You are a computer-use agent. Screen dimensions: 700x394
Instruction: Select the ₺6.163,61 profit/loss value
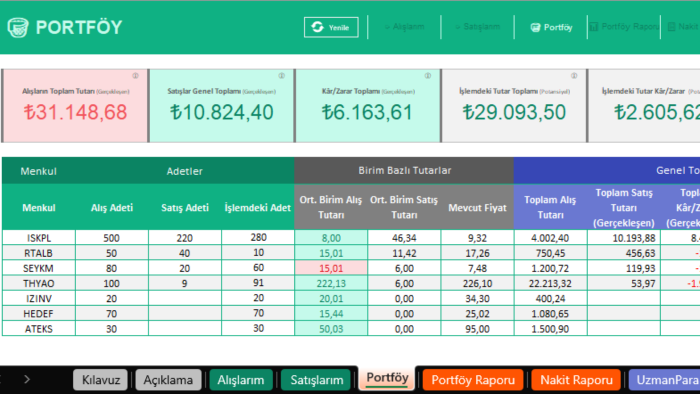367,112
